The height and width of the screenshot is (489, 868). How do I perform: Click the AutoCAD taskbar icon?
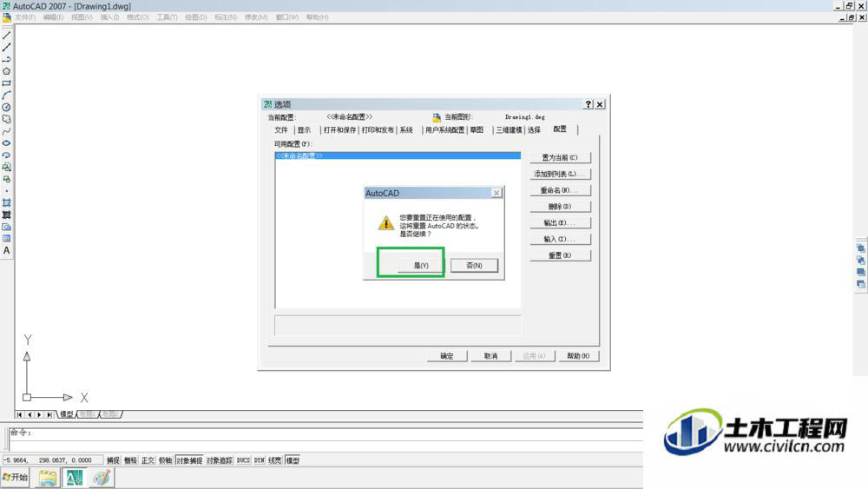[x=74, y=478]
